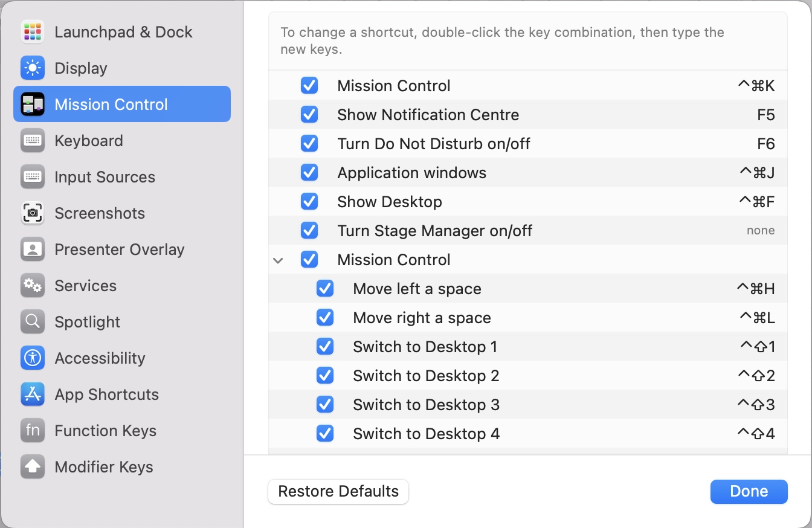Select the Screenshots camera icon
The height and width of the screenshot is (528, 812).
coord(32,213)
